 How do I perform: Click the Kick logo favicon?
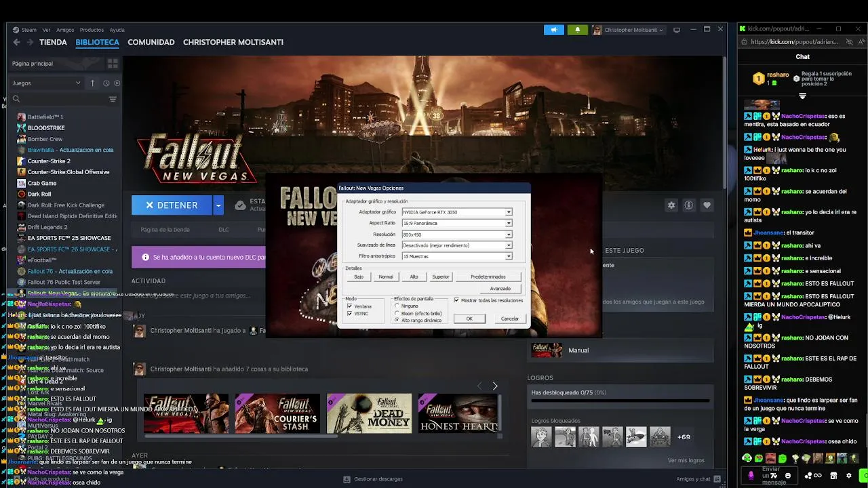(x=743, y=28)
